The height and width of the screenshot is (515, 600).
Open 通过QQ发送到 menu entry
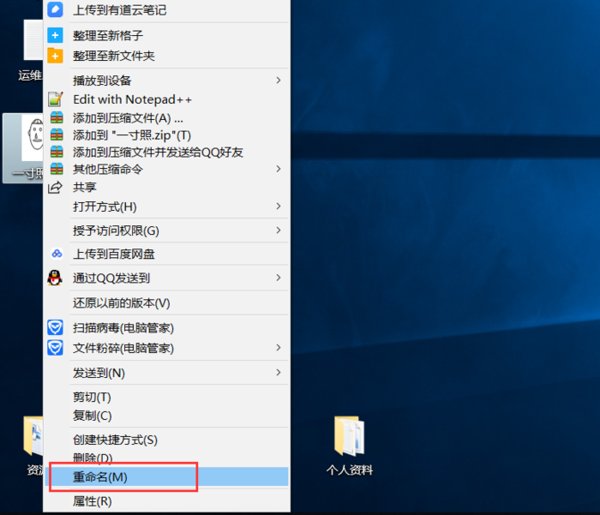point(166,278)
